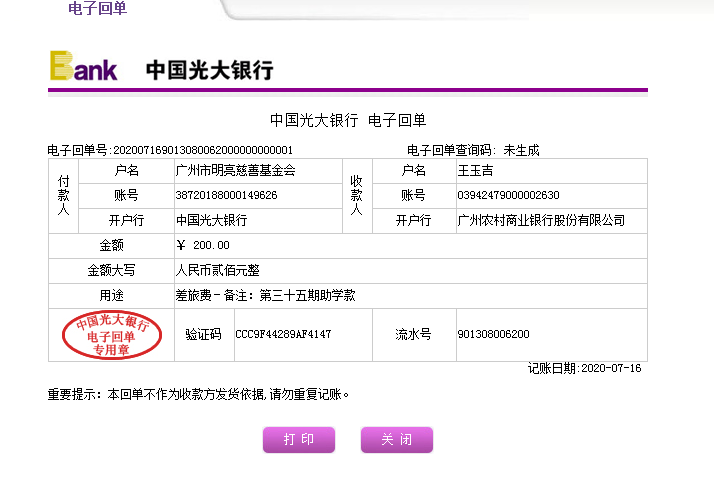Click the 流水号 label cell
The width and height of the screenshot is (714, 491).
tap(414, 335)
